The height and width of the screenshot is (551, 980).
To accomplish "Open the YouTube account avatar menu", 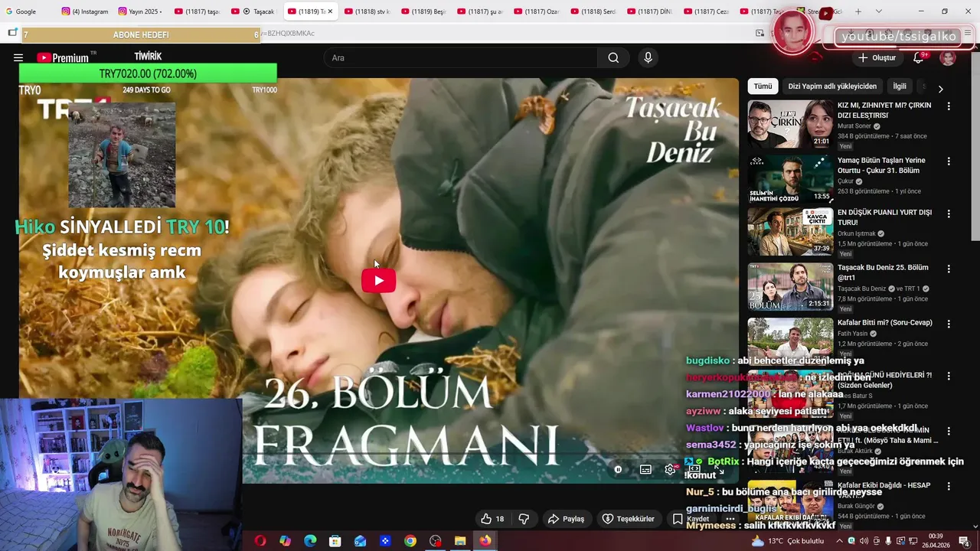I will [x=948, y=57].
